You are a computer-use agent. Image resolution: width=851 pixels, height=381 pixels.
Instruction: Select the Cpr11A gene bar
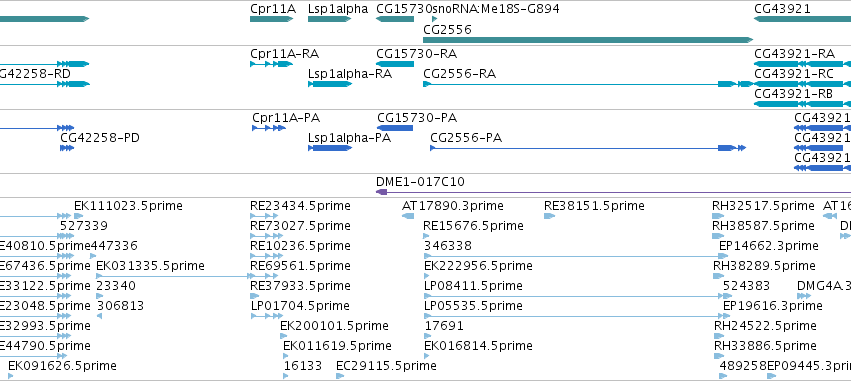271,19
